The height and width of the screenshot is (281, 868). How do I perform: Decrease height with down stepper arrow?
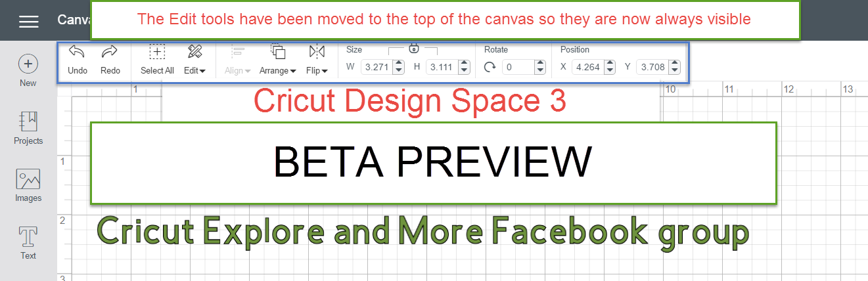point(465,70)
